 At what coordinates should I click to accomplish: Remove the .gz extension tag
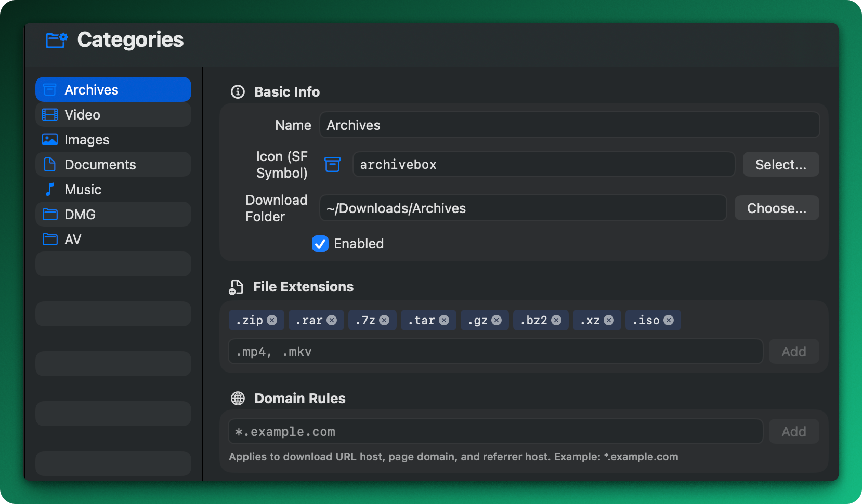tap(497, 320)
